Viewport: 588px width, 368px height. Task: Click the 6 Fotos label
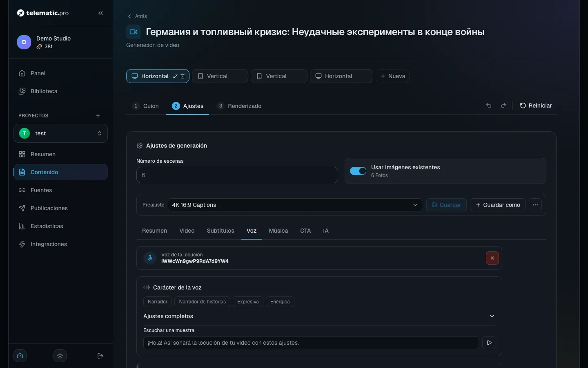(x=379, y=175)
